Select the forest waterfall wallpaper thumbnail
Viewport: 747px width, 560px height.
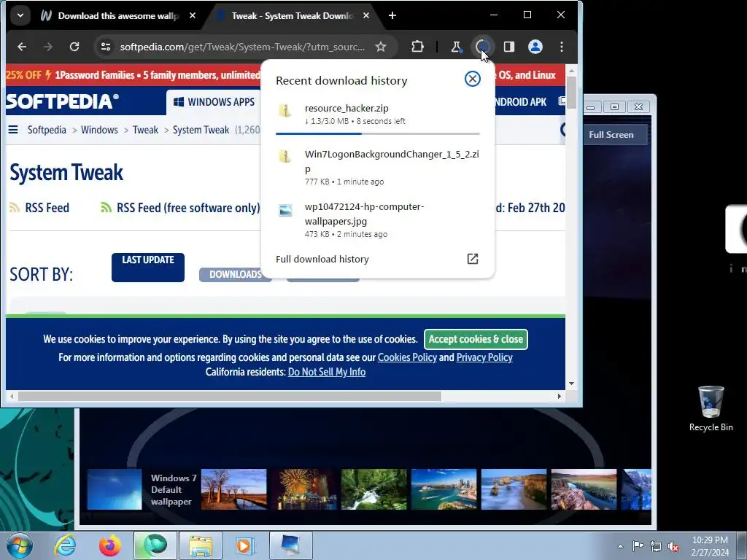tap(374, 489)
